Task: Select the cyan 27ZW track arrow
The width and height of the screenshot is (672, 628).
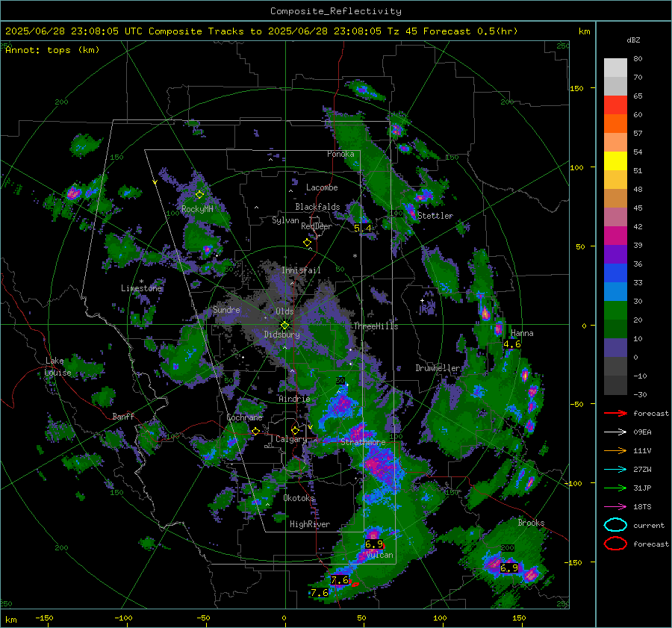Action: pyautogui.click(x=615, y=470)
